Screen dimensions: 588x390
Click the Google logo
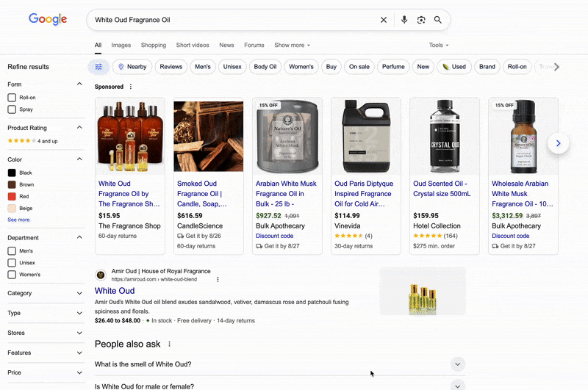click(x=48, y=19)
